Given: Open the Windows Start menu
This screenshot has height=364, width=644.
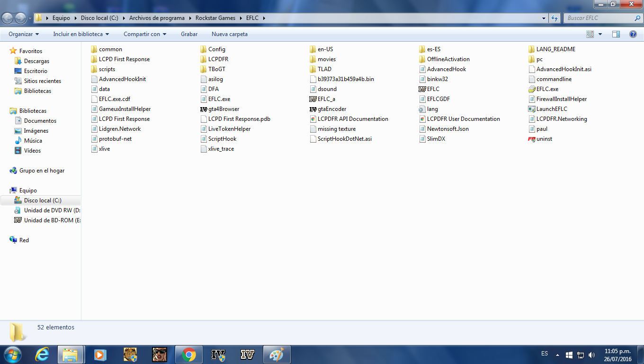Looking at the screenshot, I should point(12,355).
